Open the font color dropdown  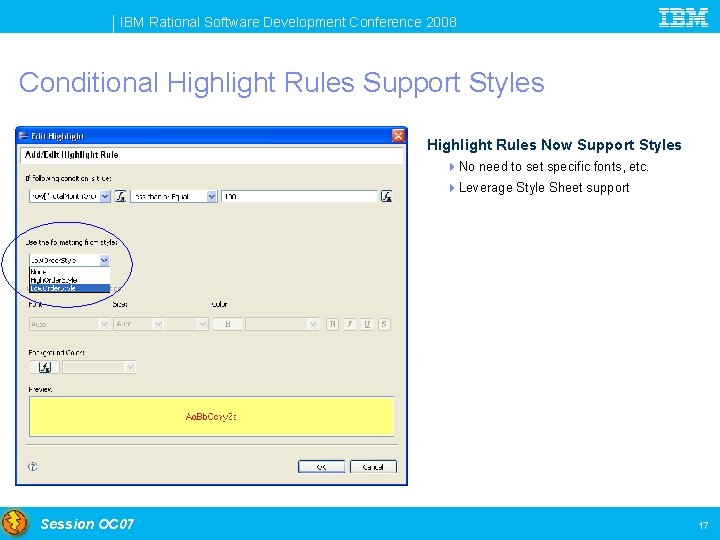click(313, 324)
